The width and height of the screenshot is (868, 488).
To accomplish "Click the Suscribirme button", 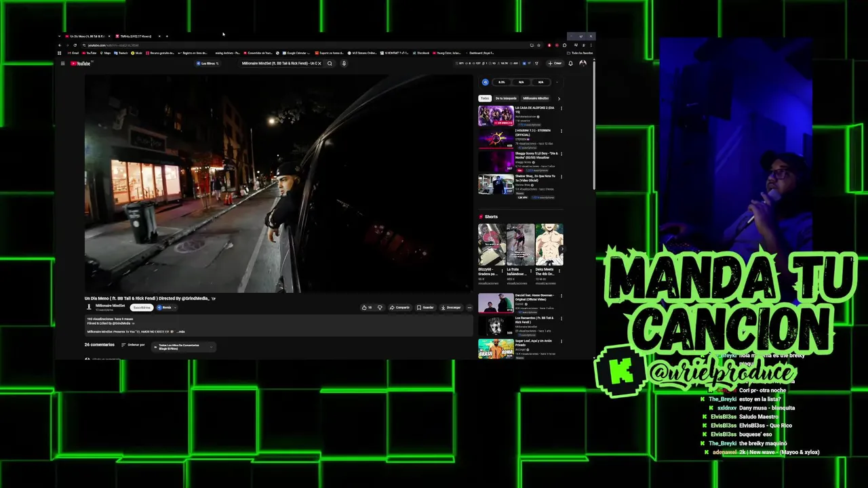I will tap(142, 307).
